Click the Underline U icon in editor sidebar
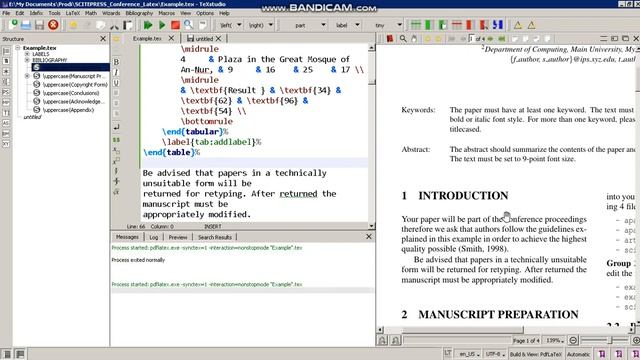Image resolution: width=640 pixels, height=360 pixels. [x=116, y=82]
